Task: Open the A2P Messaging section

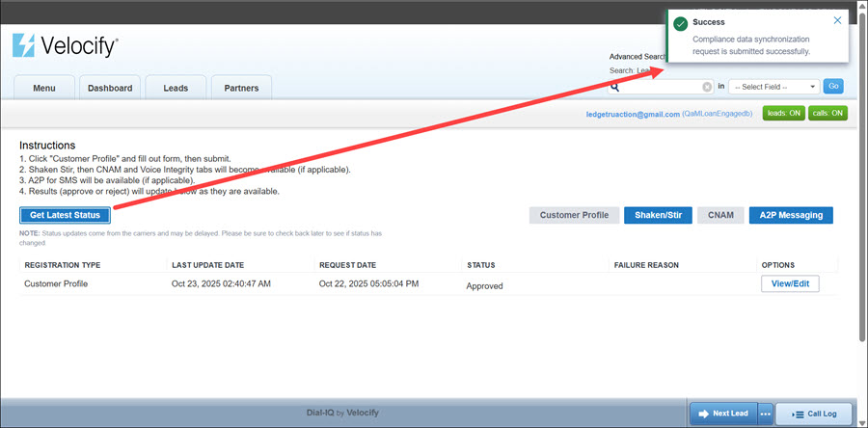Action: click(791, 215)
